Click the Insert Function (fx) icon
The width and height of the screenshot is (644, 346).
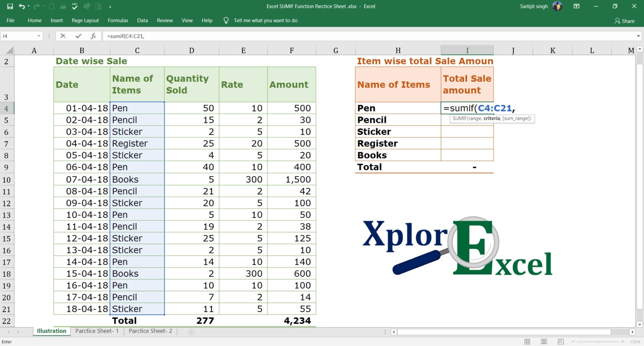pyautogui.click(x=93, y=36)
